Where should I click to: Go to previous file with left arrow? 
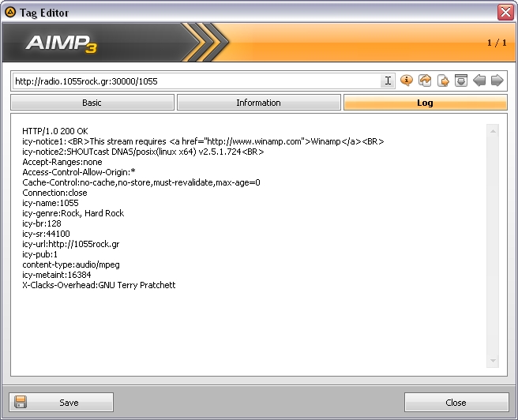click(479, 81)
